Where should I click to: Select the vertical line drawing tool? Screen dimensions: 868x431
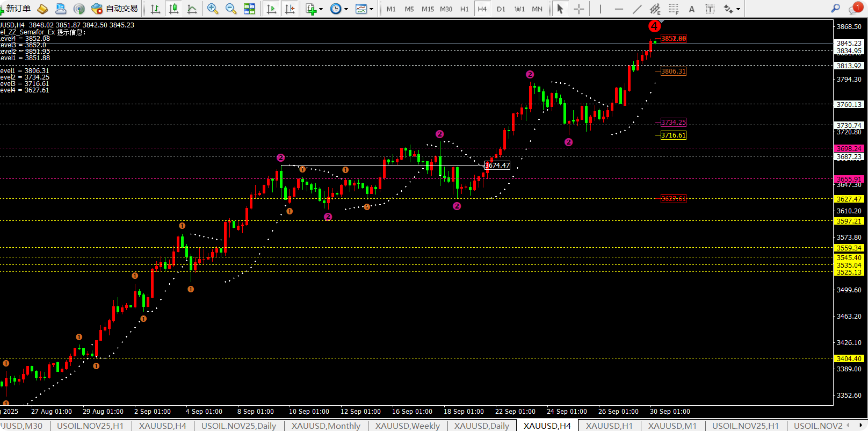point(601,9)
